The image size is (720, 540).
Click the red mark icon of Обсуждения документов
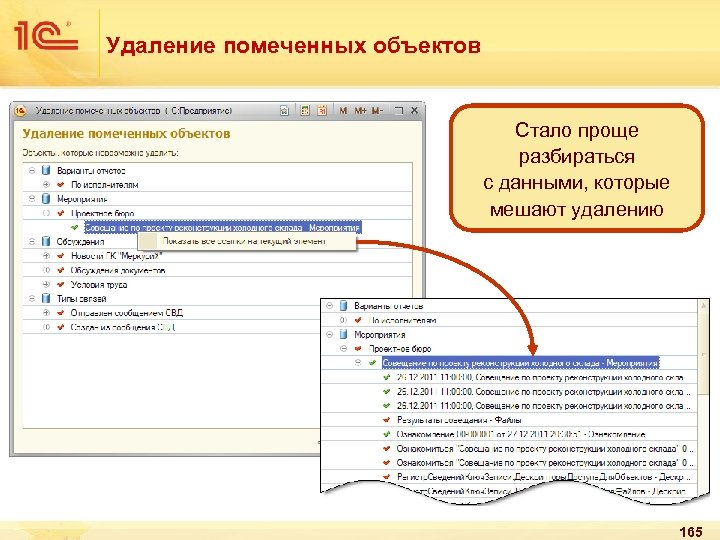point(61,270)
